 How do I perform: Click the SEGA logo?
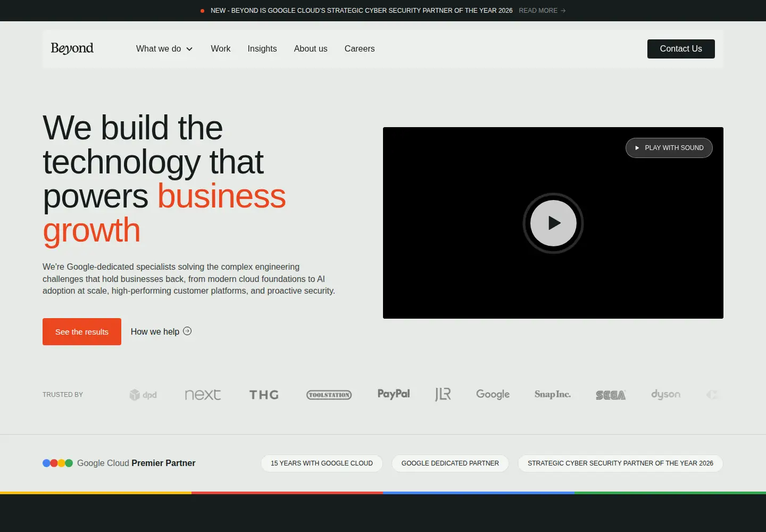point(611,395)
